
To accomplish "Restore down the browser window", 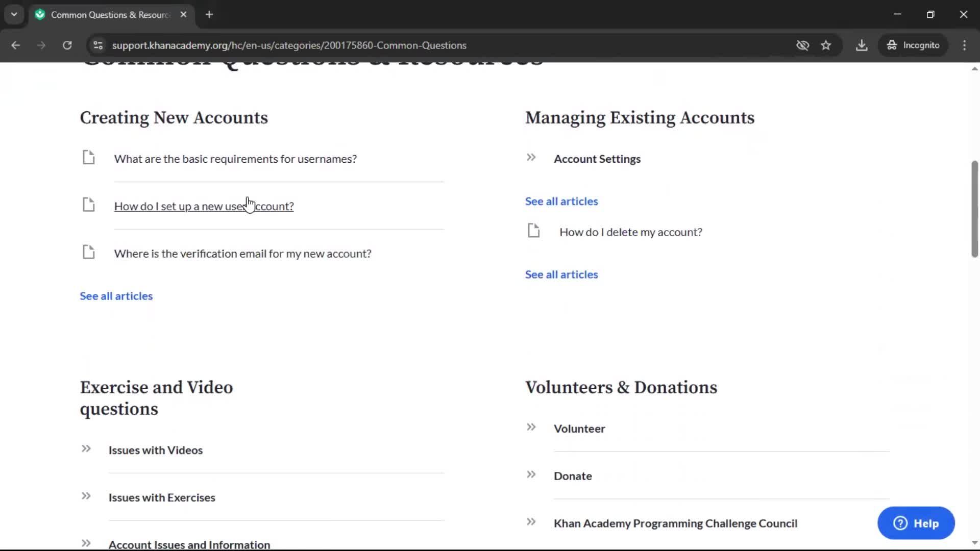I will [x=930, y=15].
